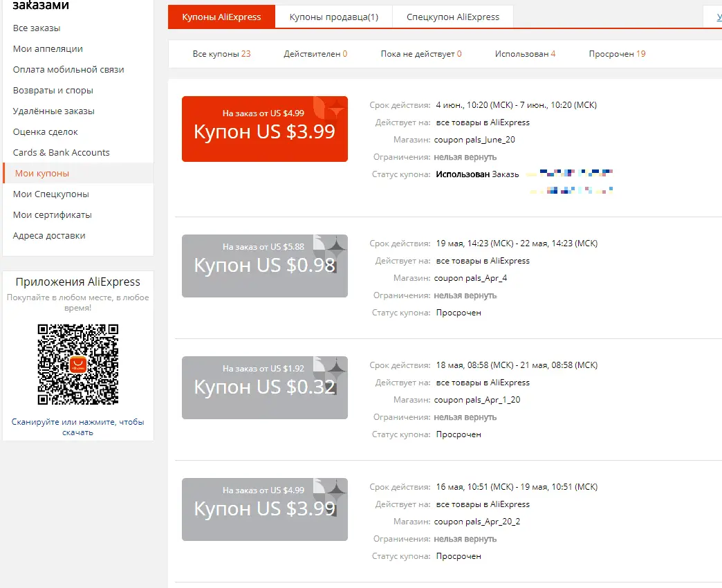
Task: Show Действителен 0 coupons
Action: point(315,54)
